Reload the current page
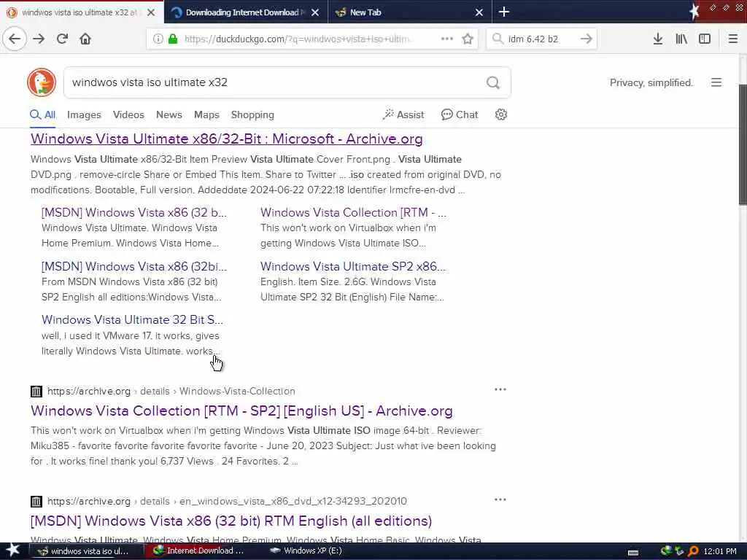747x560 pixels. (62, 39)
